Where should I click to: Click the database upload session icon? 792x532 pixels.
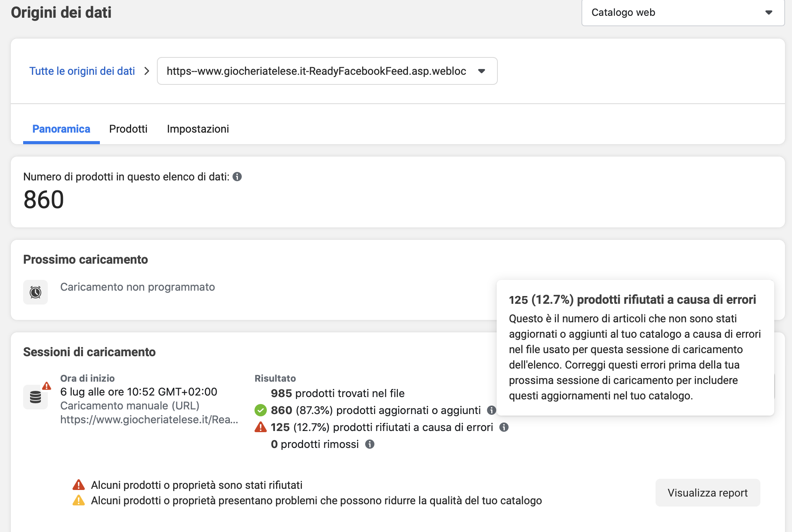[x=35, y=397]
